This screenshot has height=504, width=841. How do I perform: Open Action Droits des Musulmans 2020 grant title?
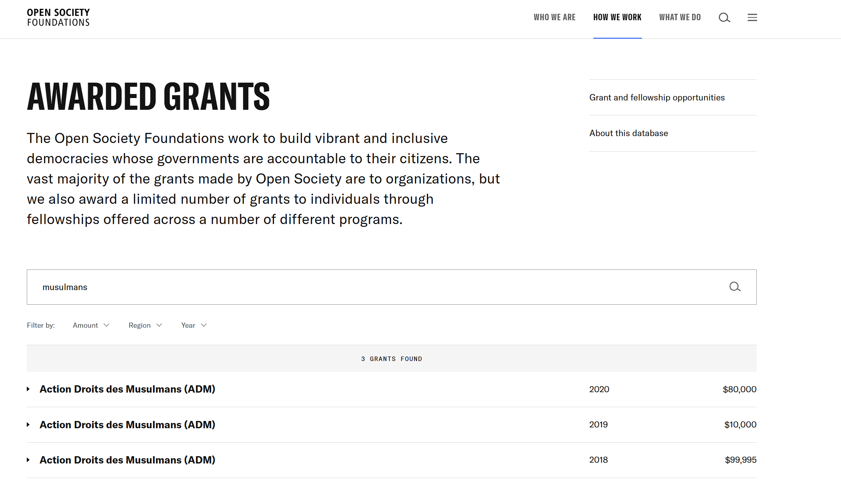(127, 389)
